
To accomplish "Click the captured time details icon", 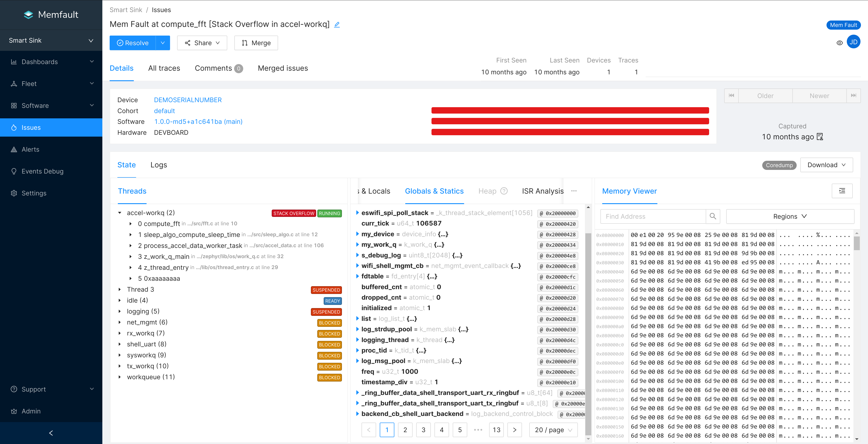I will (x=820, y=137).
